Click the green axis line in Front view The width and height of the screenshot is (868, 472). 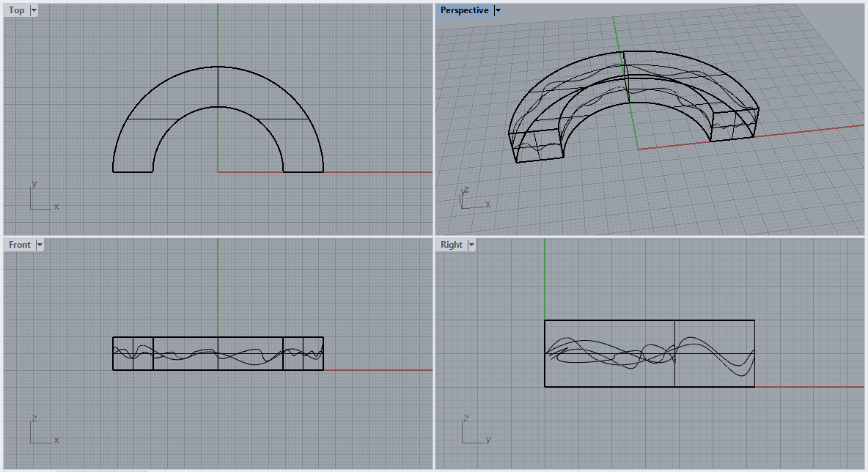coord(218,293)
